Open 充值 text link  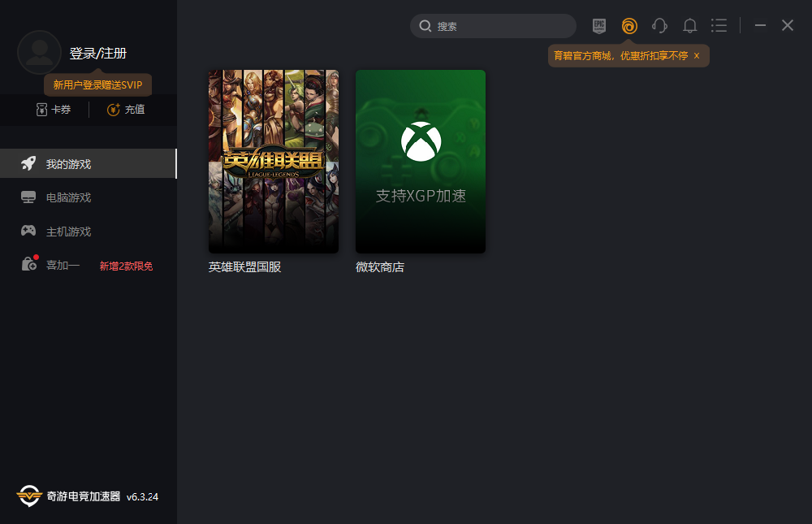135,110
